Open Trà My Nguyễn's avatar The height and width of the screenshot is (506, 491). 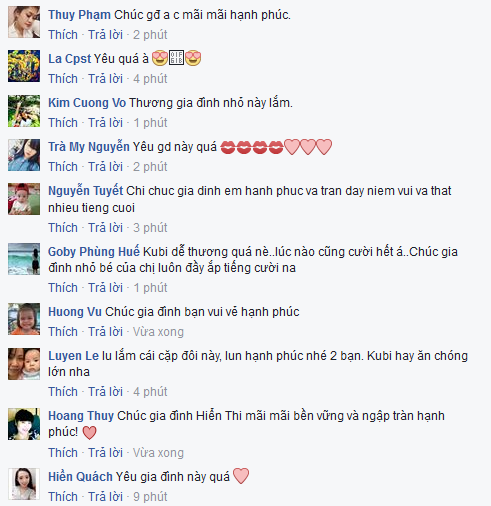(24, 155)
